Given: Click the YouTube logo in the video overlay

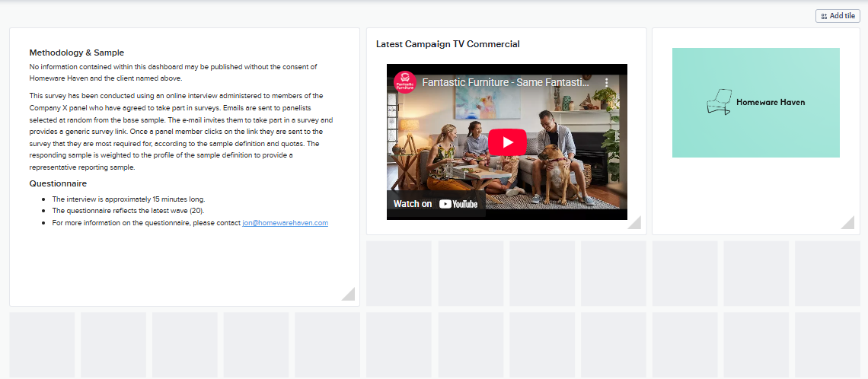Looking at the screenshot, I should click(458, 204).
